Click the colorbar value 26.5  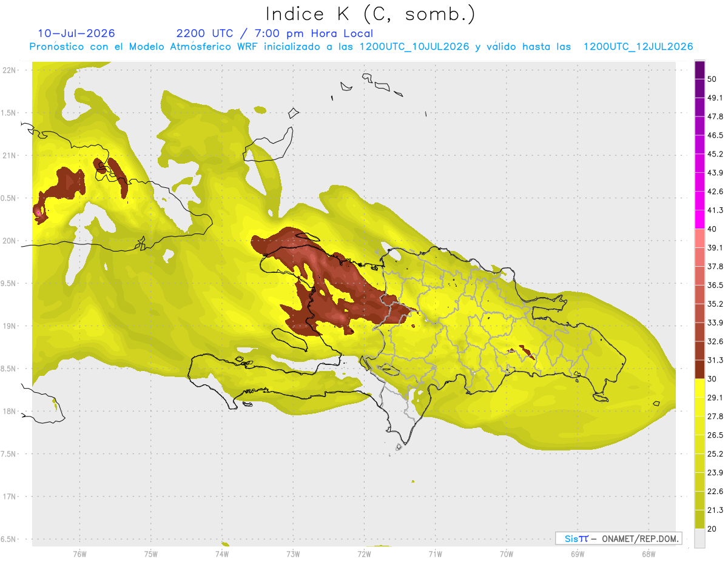[715, 435]
